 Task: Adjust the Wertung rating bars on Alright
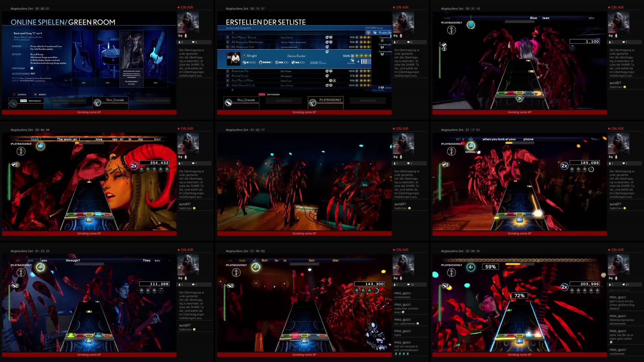[366, 61]
